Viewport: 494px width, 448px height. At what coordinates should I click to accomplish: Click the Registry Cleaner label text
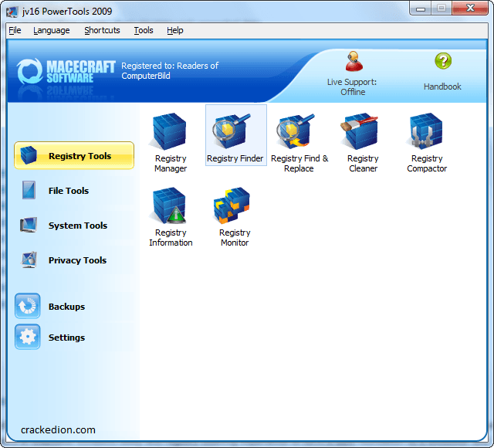tap(363, 163)
